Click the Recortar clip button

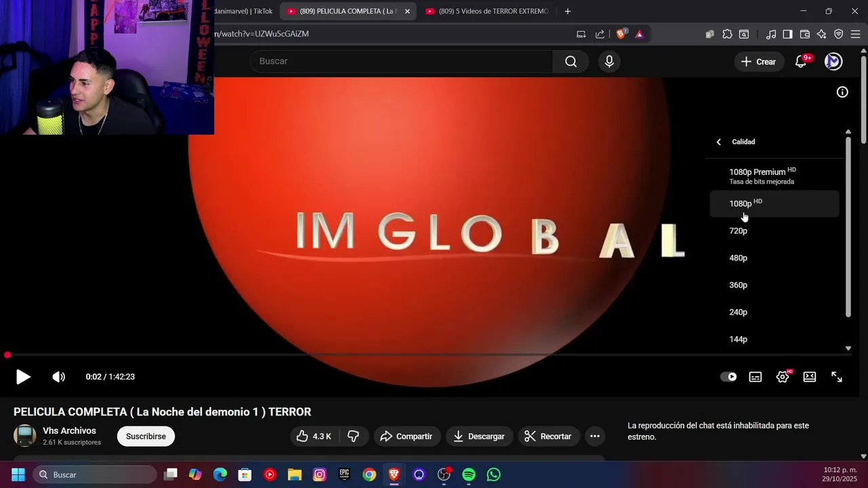549,436
